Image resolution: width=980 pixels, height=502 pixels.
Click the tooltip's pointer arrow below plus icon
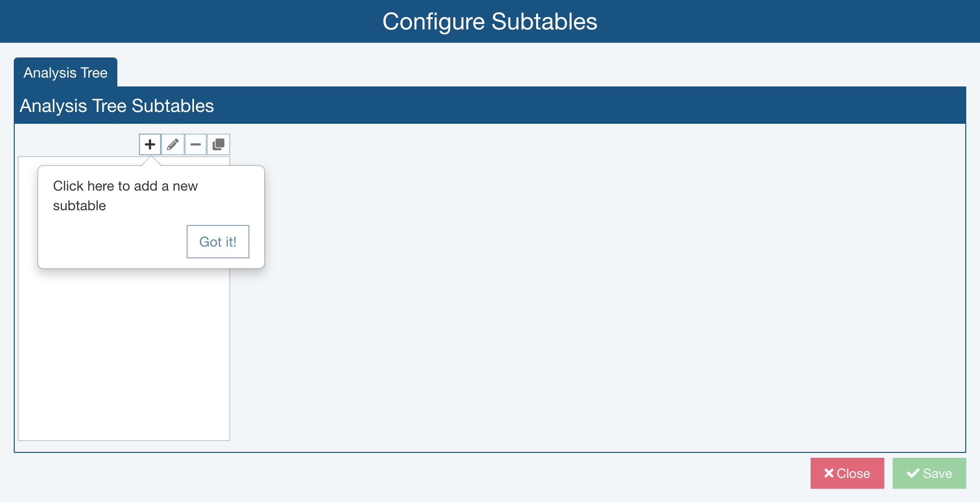point(151,161)
